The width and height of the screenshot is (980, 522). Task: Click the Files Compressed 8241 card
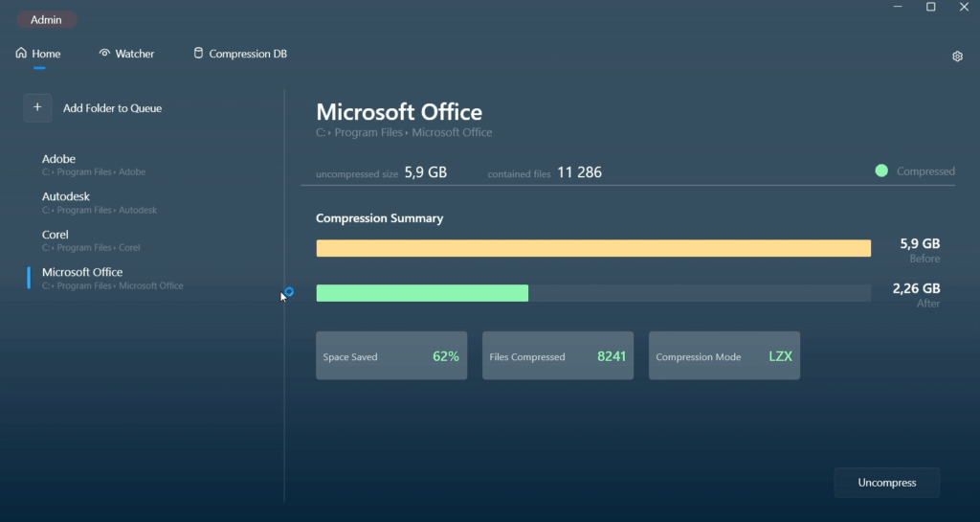click(557, 356)
